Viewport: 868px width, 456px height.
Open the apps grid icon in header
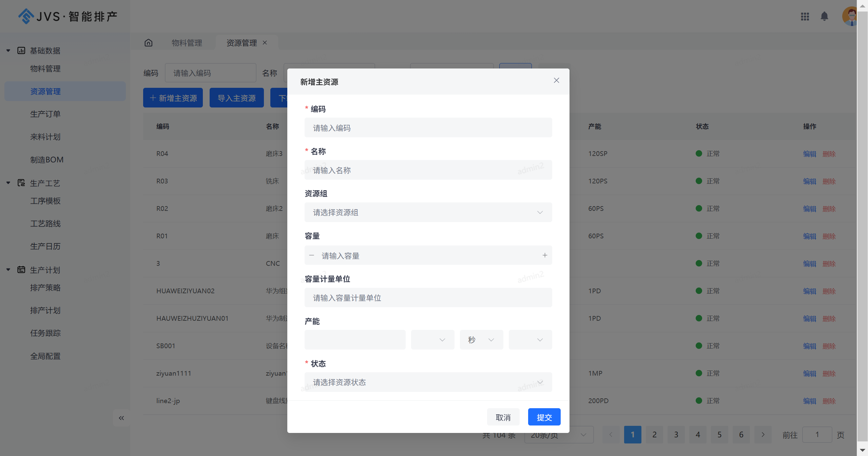805,16
